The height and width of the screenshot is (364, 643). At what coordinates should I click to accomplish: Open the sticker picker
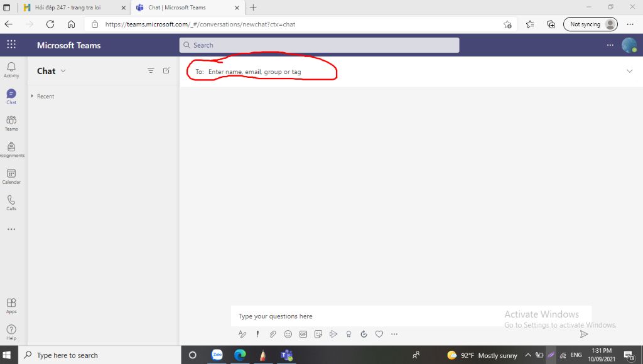click(x=318, y=334)
